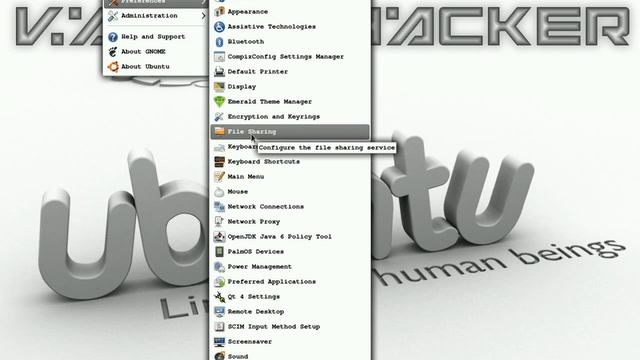Select the PalmOS Devices text label
The width and height of the screenshot is (640, 360).
click(x=256, y=251)
